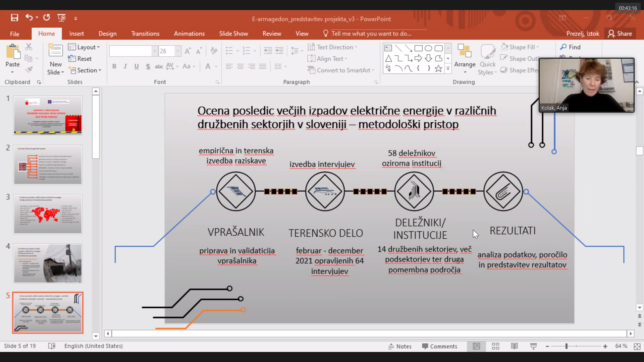Screen dimensions: 644x362
Task: Open the font size dropdown
Action: coord(178,51)
